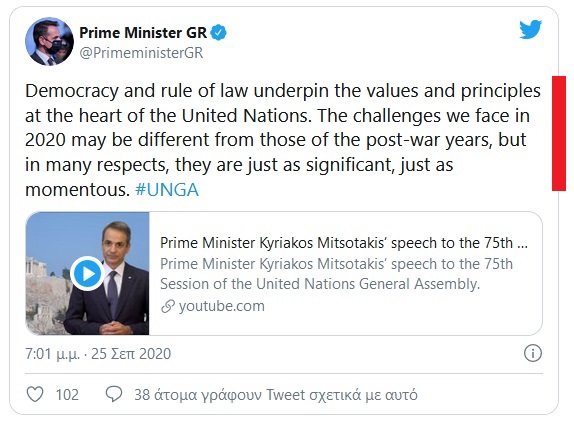Viewport: 574px width, 423px height.
Task: Open the youtube.com domain link
Action: [x=221, y=306]
